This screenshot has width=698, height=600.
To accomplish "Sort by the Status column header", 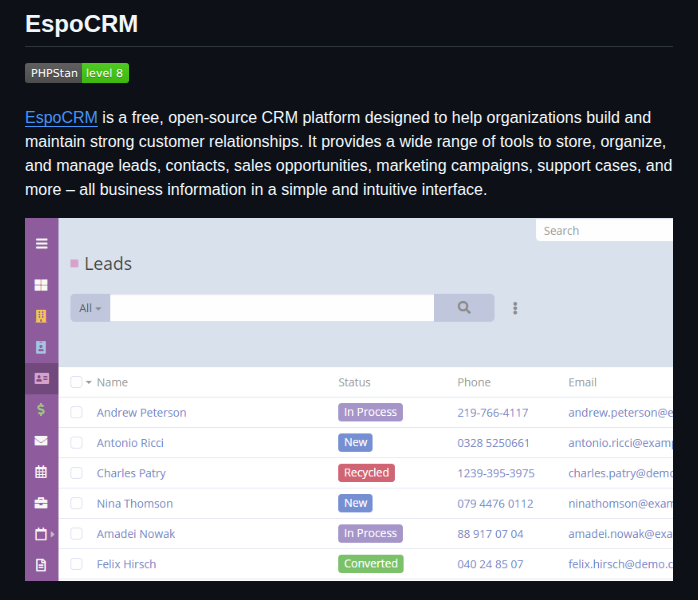I will coord(354,382).
